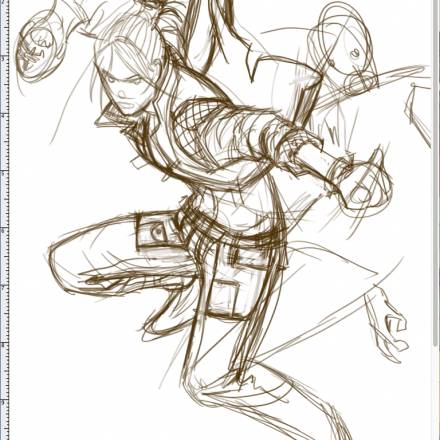This screenshot has height=440, width=440.
Task: Click the ruler mark labeled 5
Action: 3,173
